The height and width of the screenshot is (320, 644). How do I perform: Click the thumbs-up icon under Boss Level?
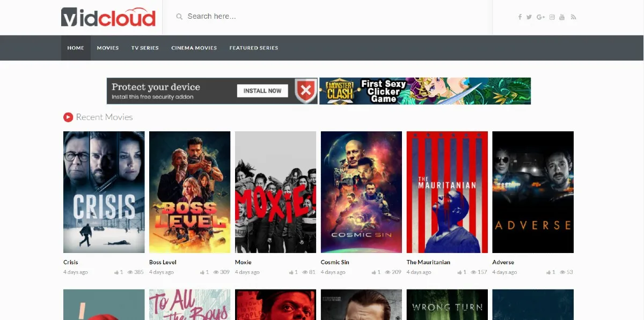pos(202,272)
